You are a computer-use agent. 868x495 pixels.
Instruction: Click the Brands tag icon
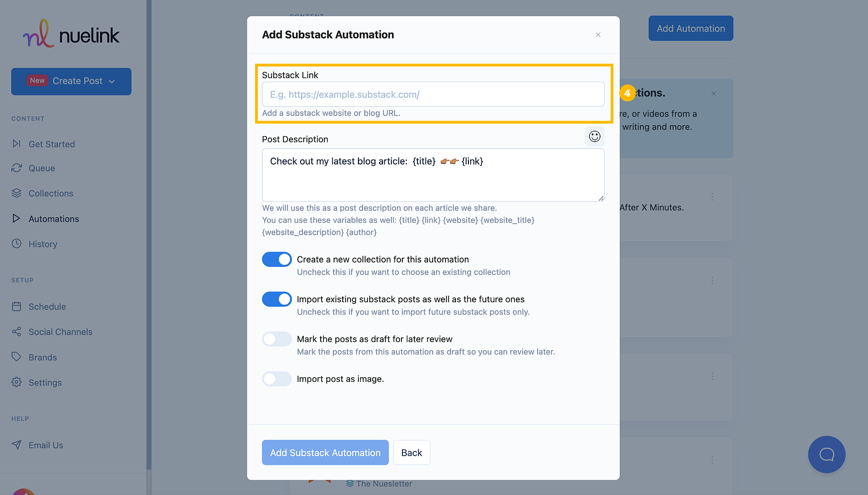tap(17, 357)
